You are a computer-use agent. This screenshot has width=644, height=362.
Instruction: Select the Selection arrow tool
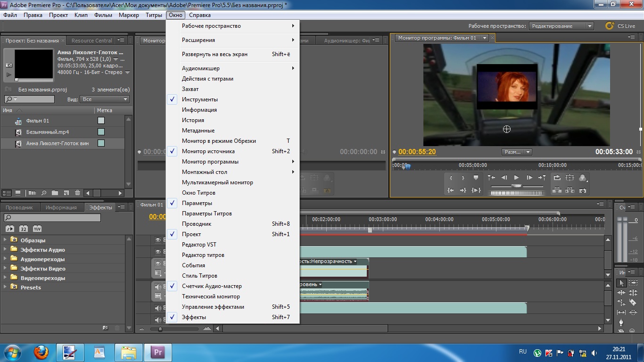click(x=621, y=283)
